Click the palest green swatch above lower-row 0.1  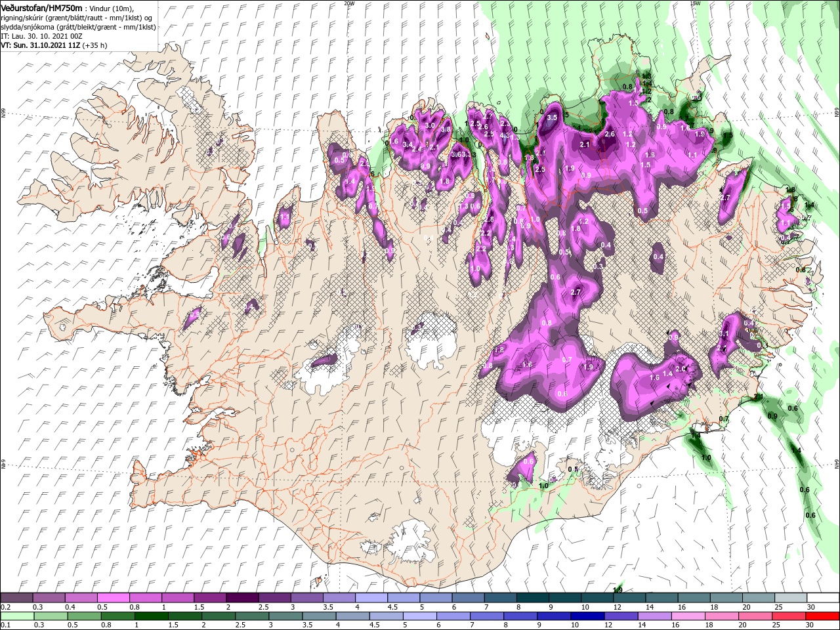[x=16, y=617]
